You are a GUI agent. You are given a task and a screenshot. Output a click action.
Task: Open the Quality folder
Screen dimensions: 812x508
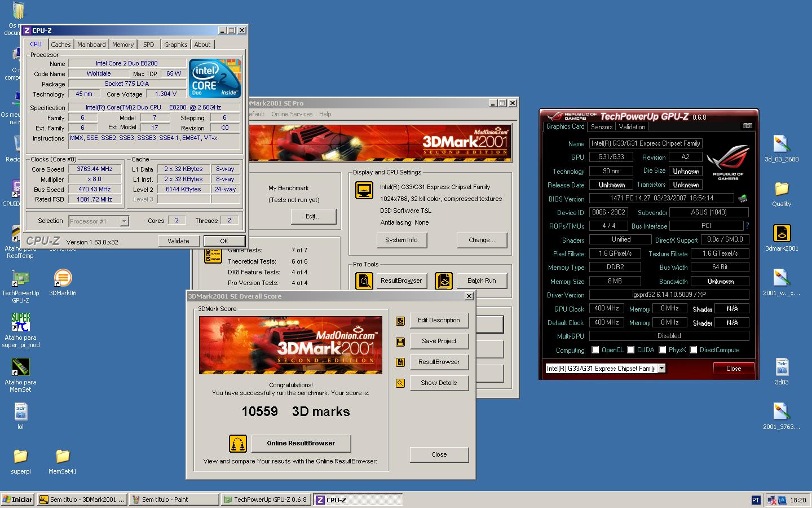coord(782,194)
